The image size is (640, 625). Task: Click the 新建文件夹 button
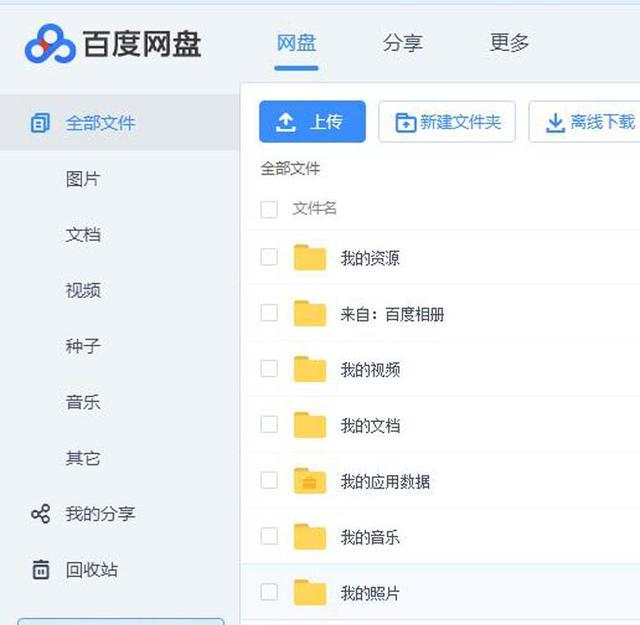point(447,122)
